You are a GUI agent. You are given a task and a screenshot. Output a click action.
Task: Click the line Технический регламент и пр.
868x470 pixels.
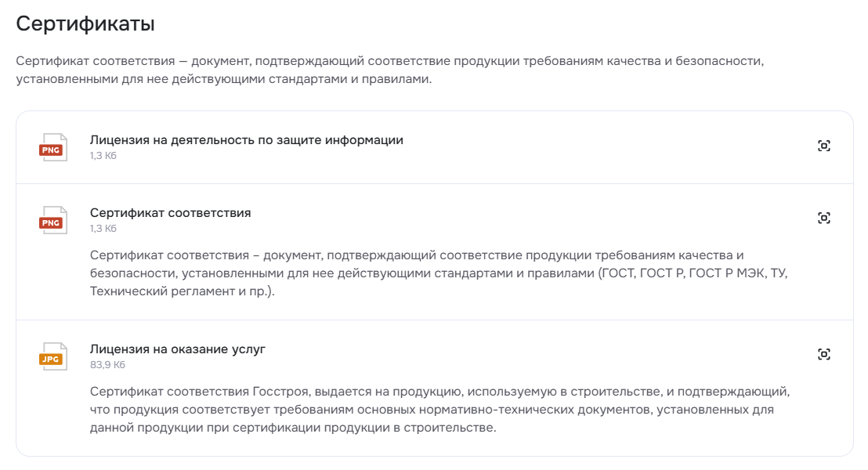point(182,291)
